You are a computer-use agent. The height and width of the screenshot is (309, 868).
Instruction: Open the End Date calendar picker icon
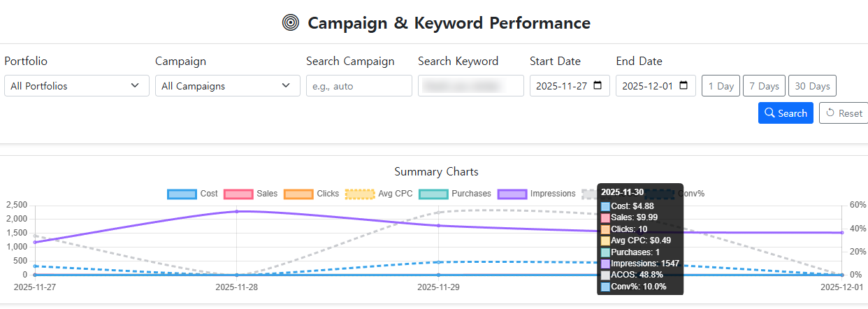click(683, 86)
